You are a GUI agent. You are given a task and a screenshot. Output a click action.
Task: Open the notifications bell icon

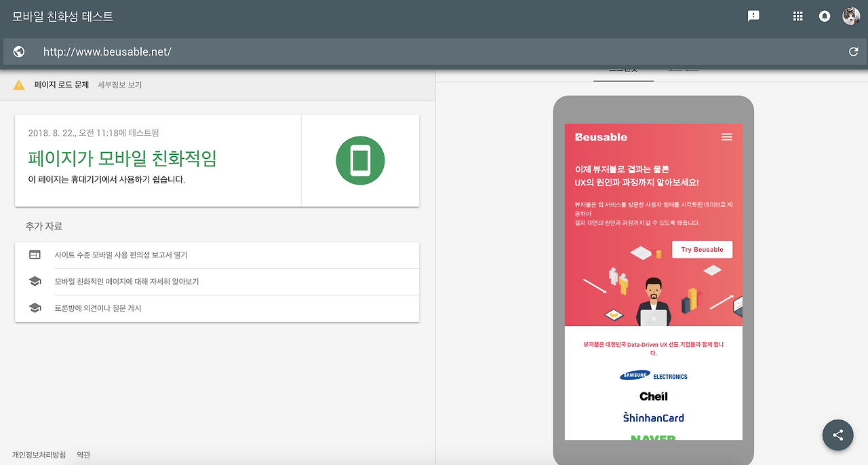point(825,16)
